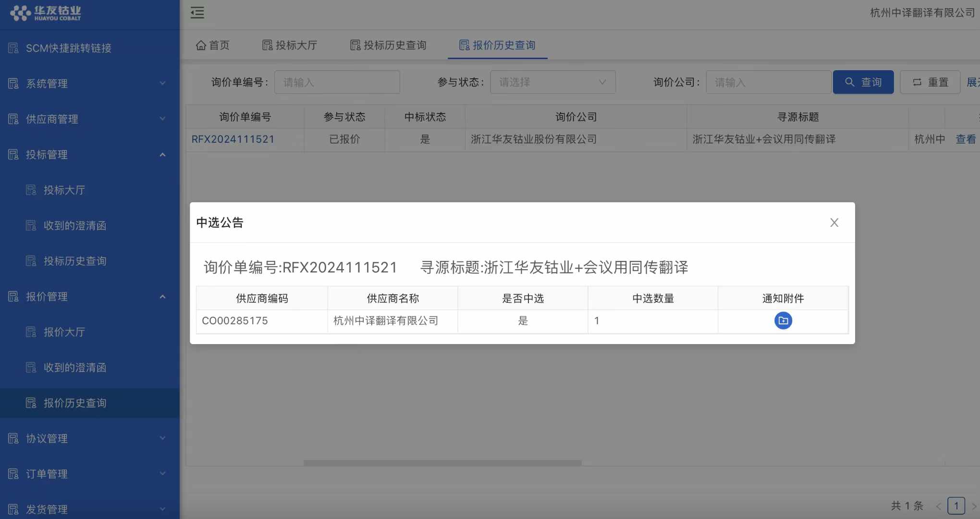The width and height of the screenshot is (980, 519).
Task: Click the magnifier icon in 查询 button
Action: coord(850,82)
